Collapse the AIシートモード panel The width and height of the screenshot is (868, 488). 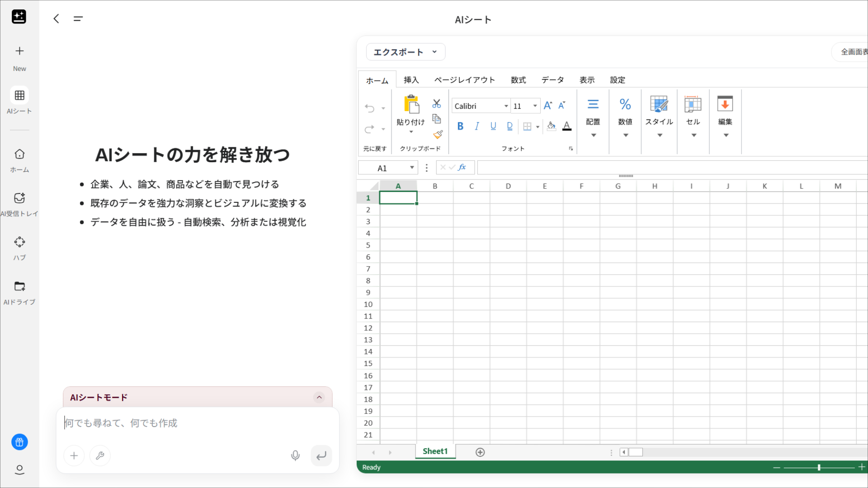[x=320, y=397]
